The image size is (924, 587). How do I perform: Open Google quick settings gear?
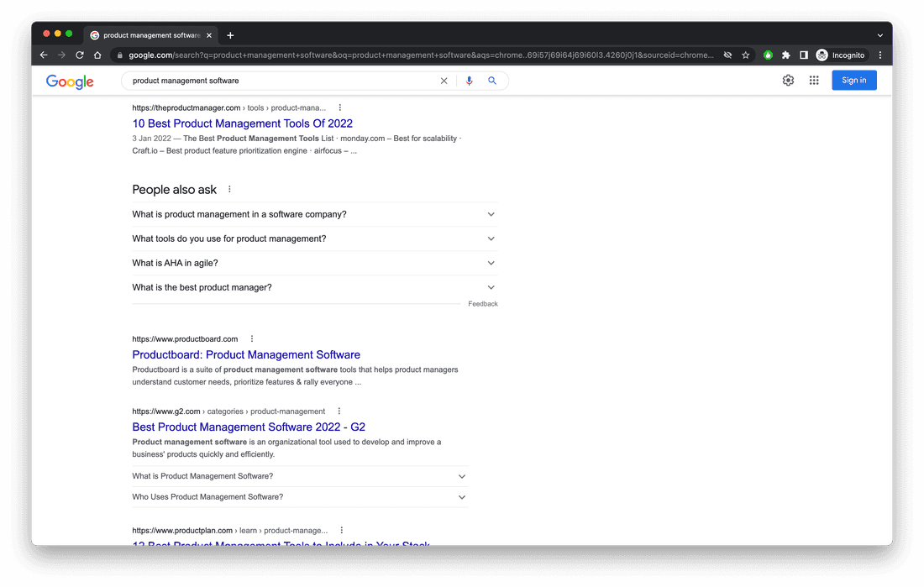(788, 80)
